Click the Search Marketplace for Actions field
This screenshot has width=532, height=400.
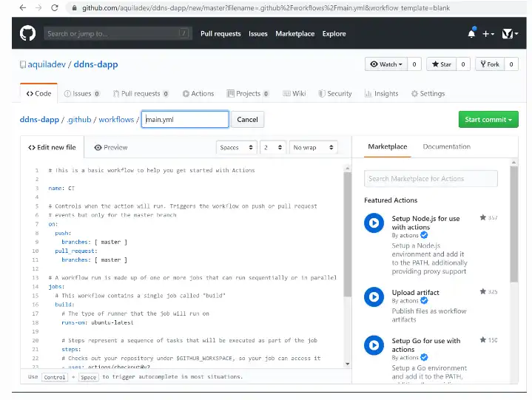coord(431,179)
